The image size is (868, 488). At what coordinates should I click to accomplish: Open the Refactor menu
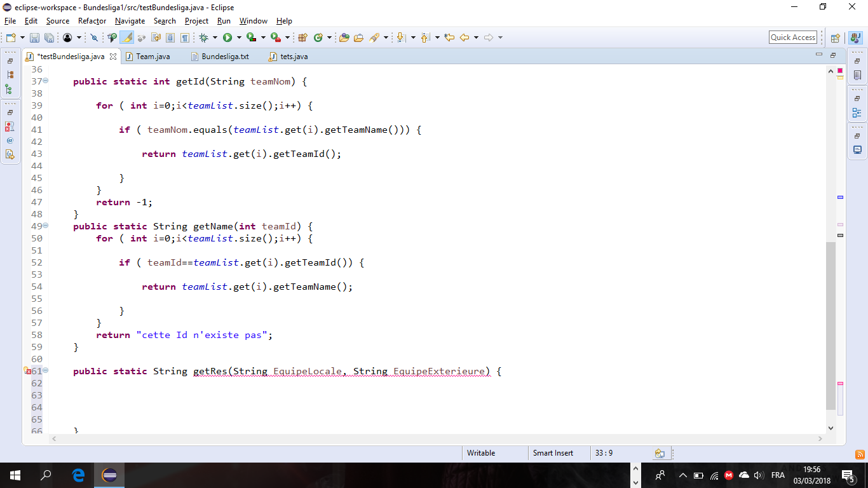coord(92,21)
